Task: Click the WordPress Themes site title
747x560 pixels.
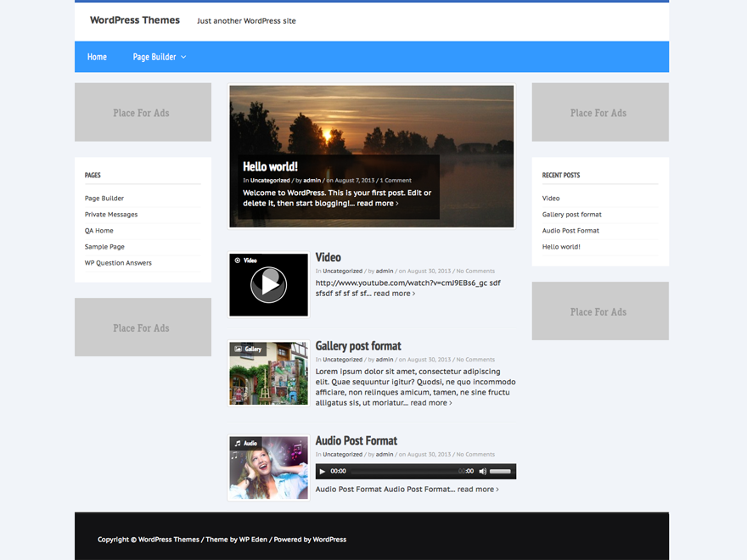Action: point(135,20)
